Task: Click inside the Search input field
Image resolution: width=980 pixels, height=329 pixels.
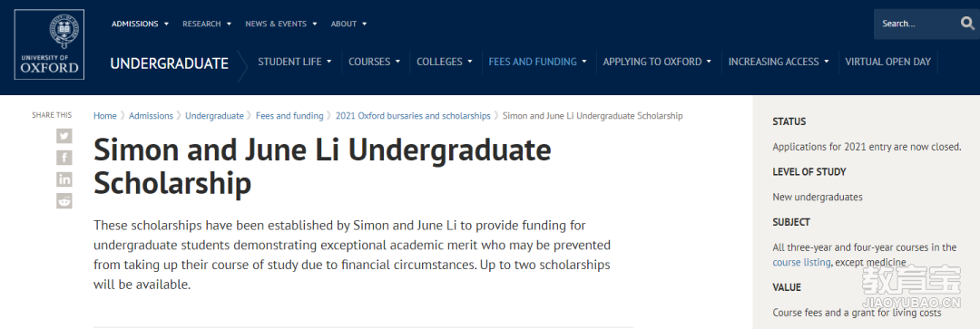Action: click(916, 24)
